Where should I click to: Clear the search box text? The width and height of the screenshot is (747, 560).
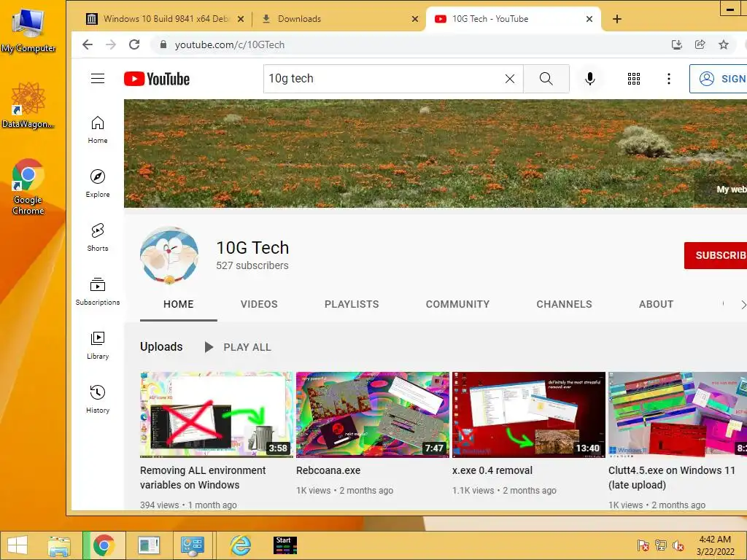click(510, 79)
